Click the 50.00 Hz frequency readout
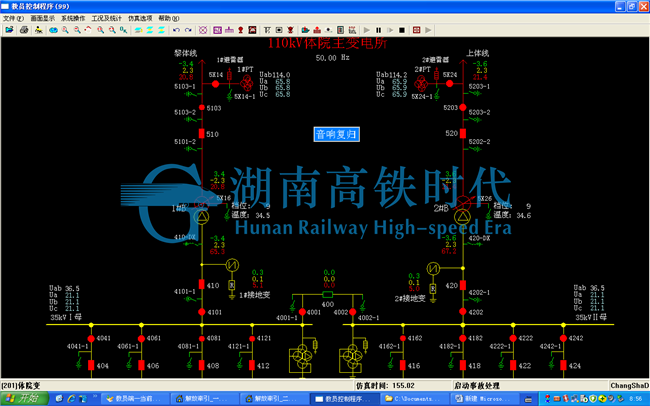 click(x=332, y=58)
